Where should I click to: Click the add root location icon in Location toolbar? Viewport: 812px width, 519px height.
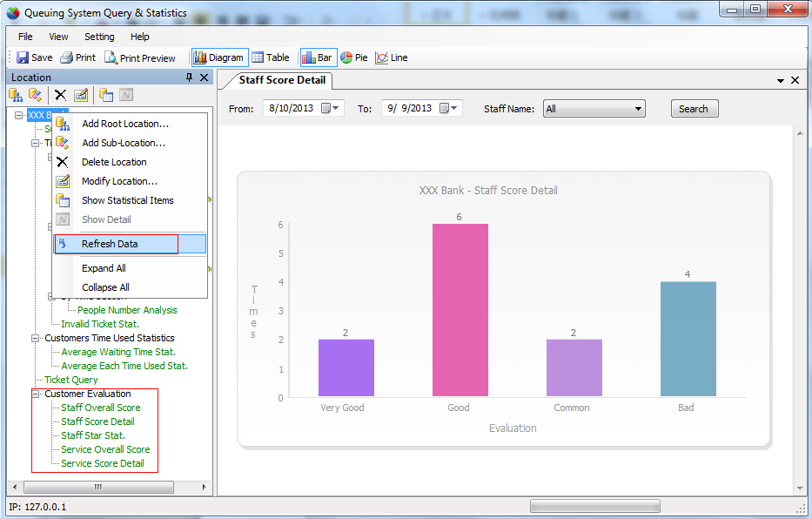click(16, 95)
